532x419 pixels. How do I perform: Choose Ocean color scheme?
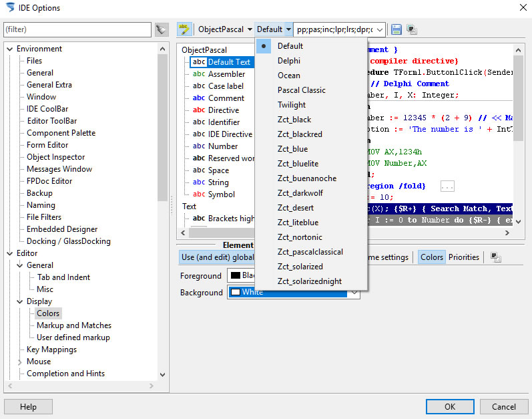(289, 76)
